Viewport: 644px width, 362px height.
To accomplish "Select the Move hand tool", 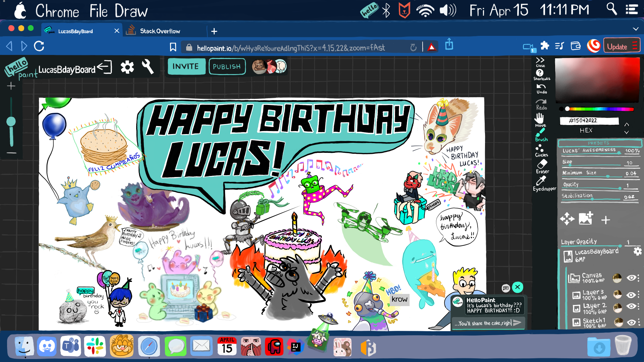I will [x=539, y=119].
